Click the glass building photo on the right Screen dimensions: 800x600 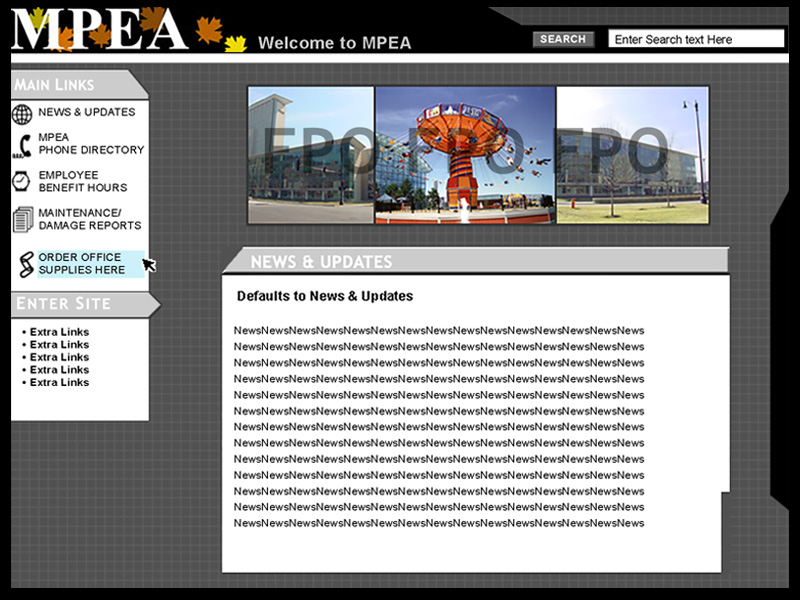632,155
